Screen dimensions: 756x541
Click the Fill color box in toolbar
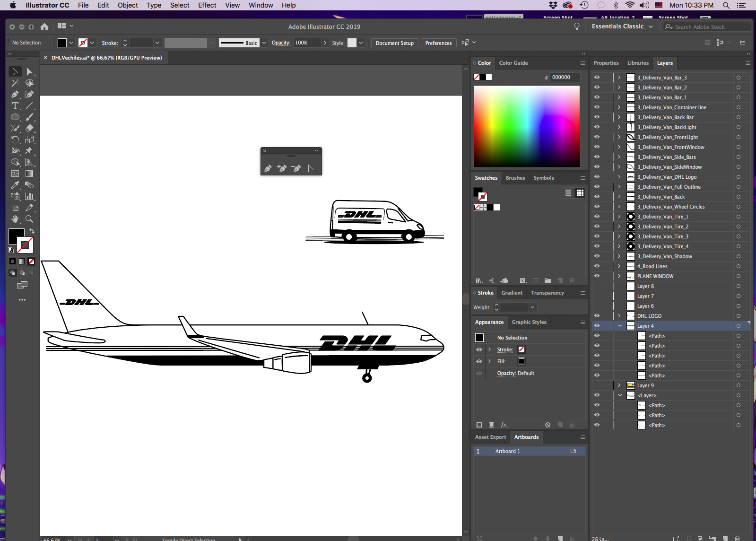16,236
